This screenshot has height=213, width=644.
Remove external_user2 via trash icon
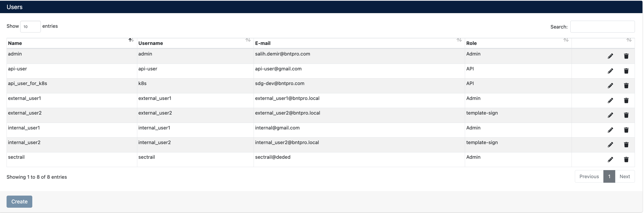tap(626, 115)
